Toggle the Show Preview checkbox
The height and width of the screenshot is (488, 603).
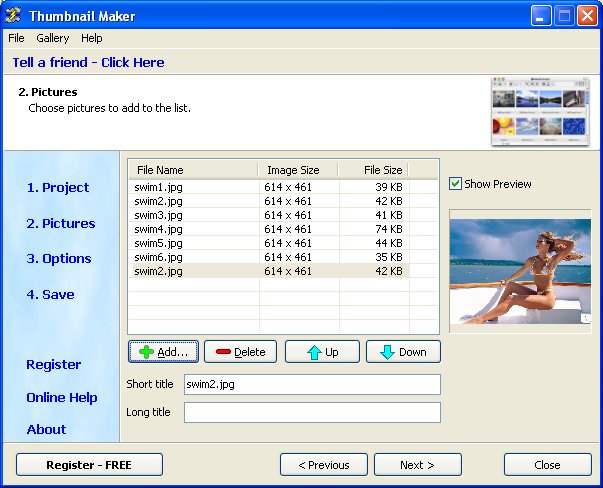click(455, 184)
